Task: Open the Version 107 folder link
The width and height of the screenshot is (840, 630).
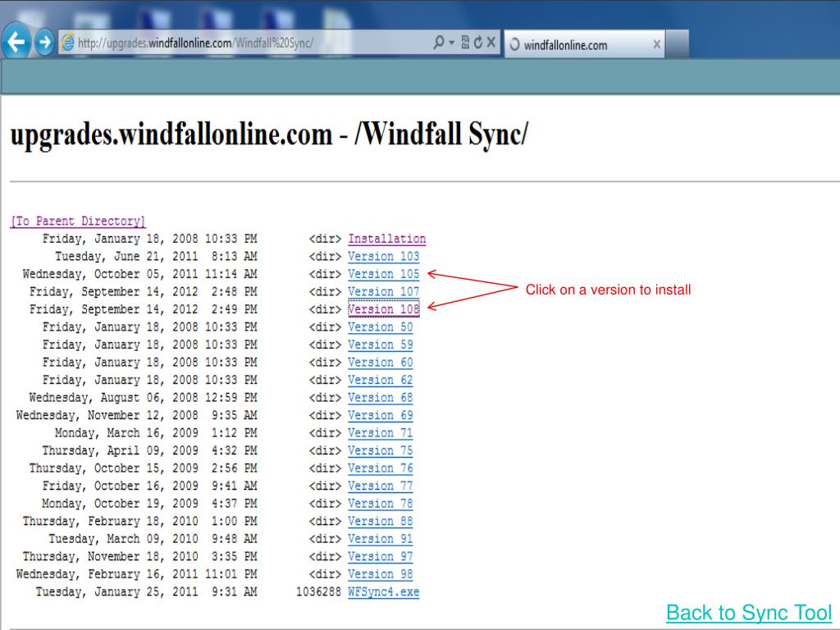Action: (384, 292)
